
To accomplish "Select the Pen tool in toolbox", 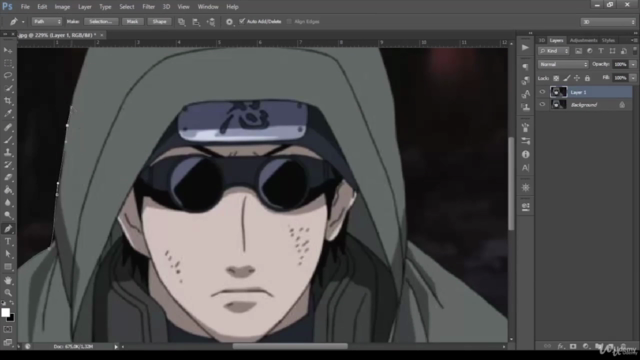I will pos(8,229).
